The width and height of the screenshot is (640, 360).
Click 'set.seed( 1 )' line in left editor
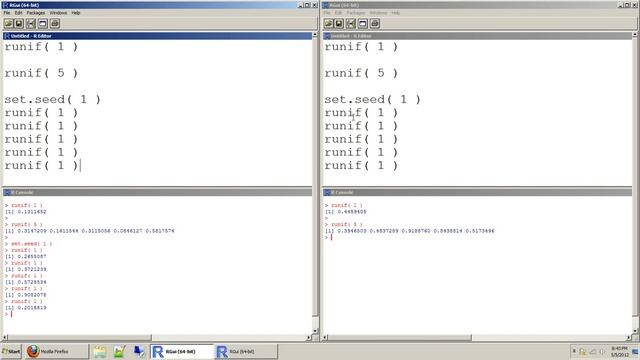(x=52, y=99)
